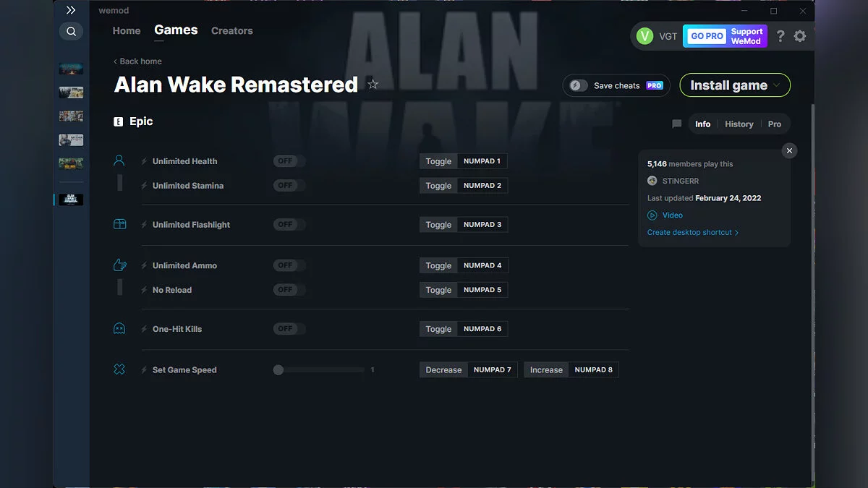Open search from the sidebar magnifier icon
The height and width of the screenshot is (488, 868).
pos(71,31)
